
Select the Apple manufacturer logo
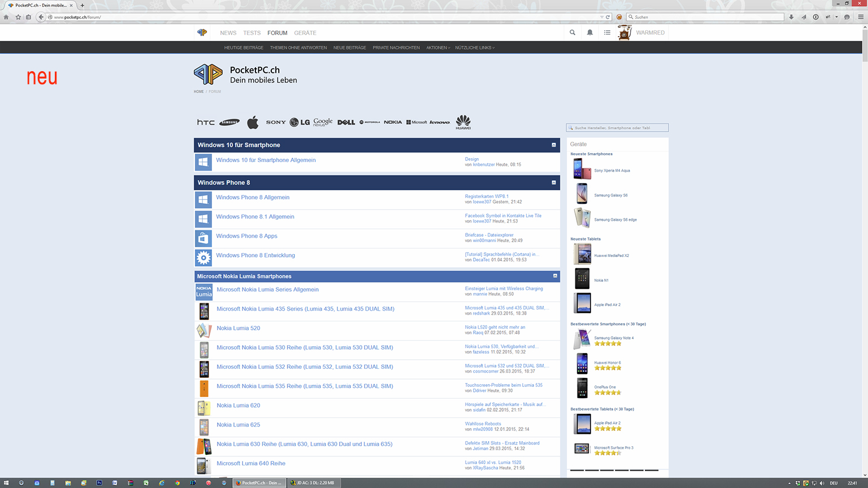click(253, 122)
